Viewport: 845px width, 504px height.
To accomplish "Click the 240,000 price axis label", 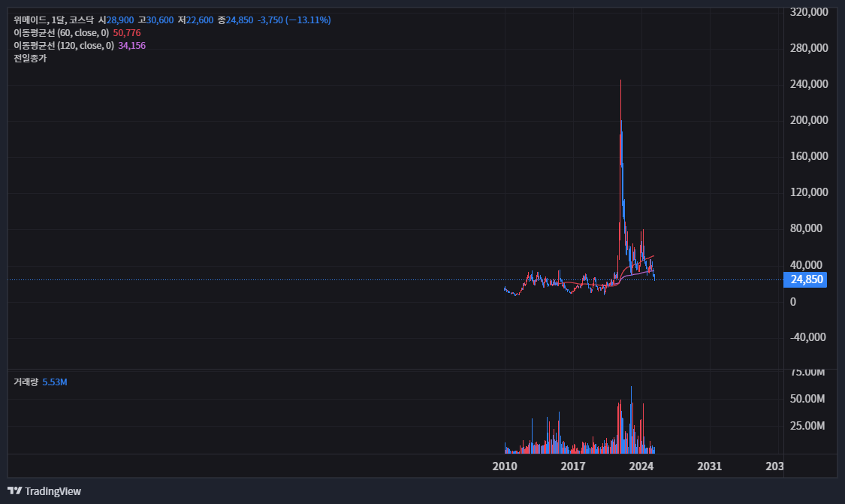I will [809, 83].
